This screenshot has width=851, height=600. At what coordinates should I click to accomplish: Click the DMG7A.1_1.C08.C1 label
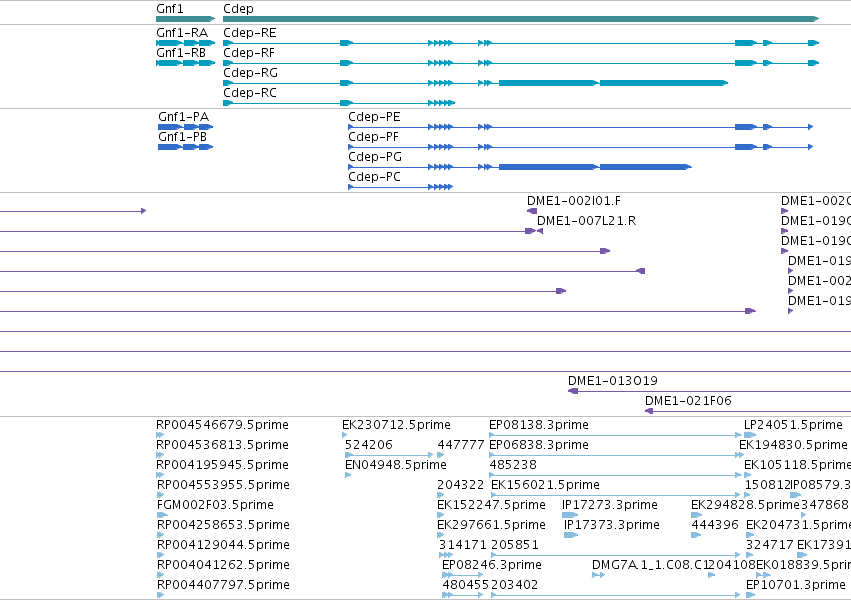pos(650,565)
